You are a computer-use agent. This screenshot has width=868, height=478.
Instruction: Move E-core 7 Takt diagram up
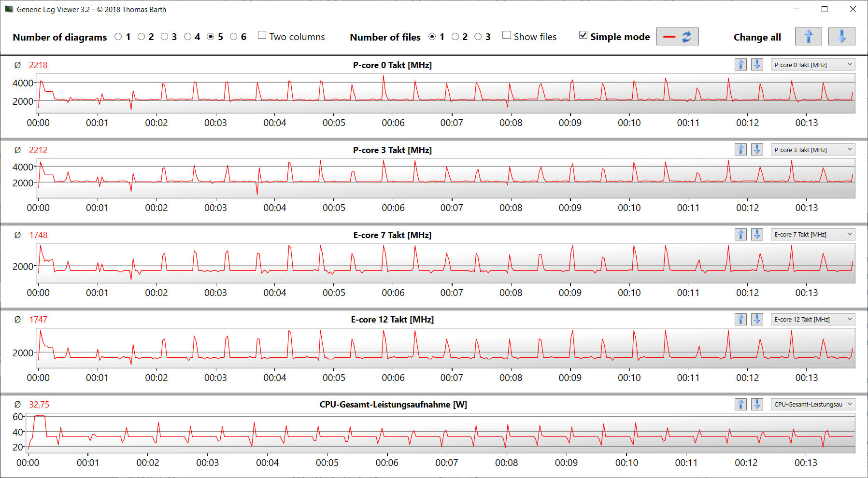point(740,235)
